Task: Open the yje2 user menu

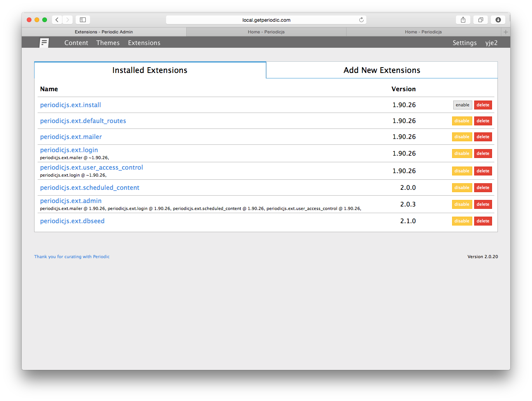Action: (491, 43)
